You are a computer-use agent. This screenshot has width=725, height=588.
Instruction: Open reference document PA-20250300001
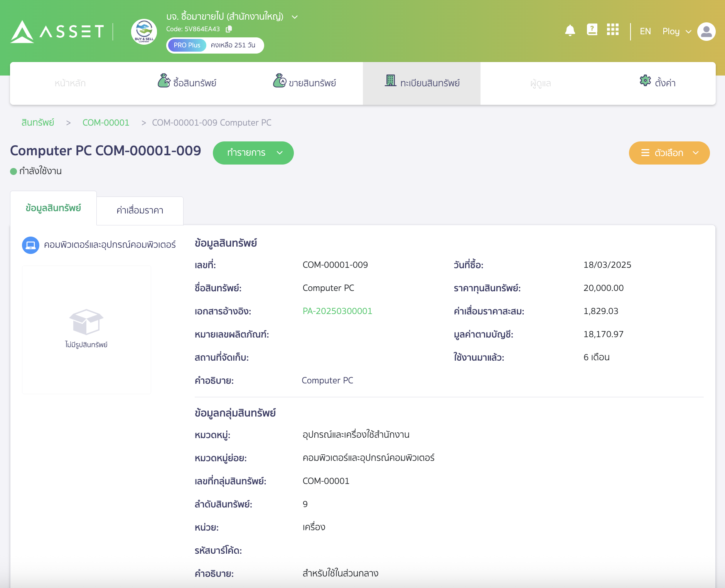337,311
